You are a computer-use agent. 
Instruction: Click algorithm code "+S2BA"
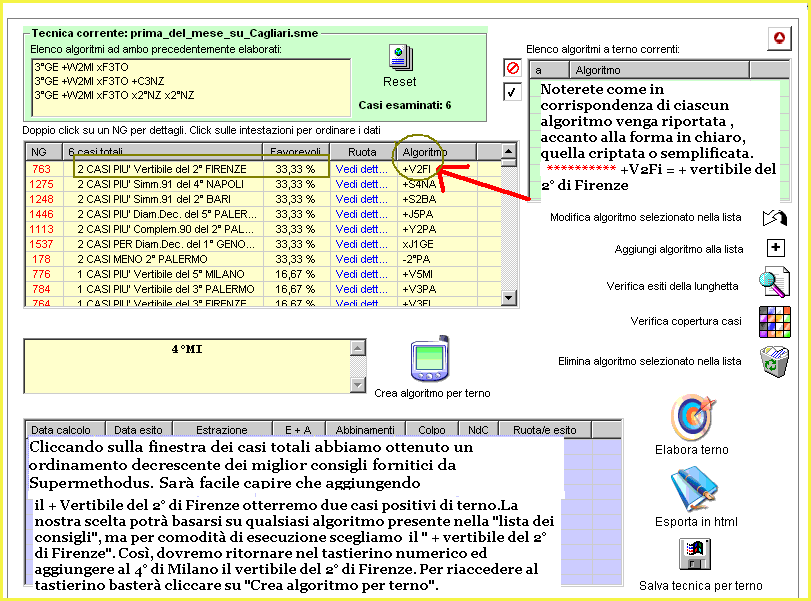(419, 199)
